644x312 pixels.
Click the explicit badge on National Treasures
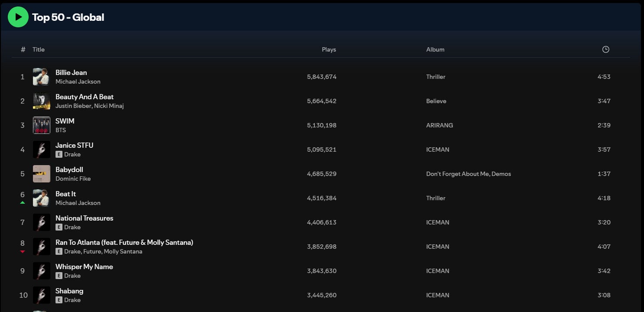(x=59, y=227)
